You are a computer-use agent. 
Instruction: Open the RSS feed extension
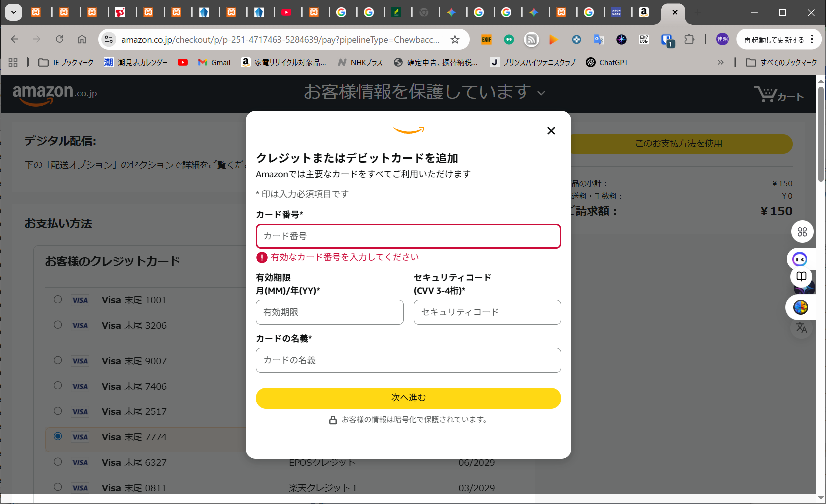click(x=531, y=39)
